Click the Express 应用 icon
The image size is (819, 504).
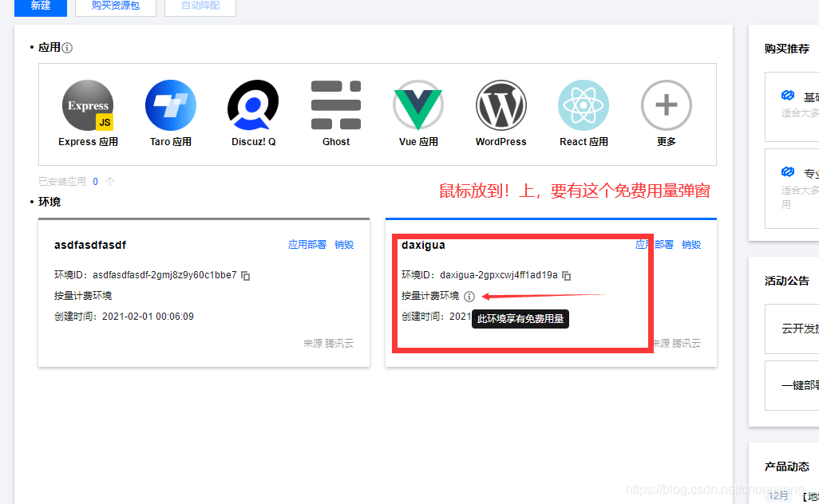pos(88,105)
